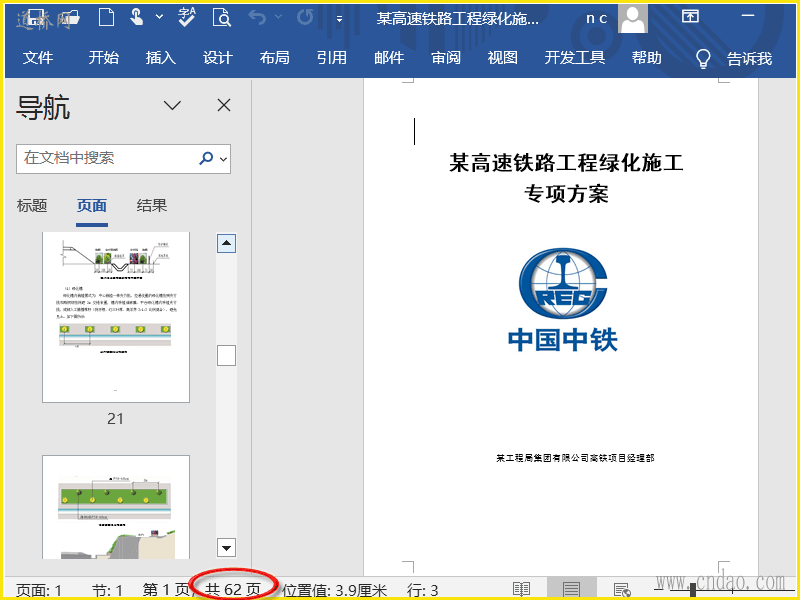Open the user account avatar
The image size is (800, 600).
point(633,18)
